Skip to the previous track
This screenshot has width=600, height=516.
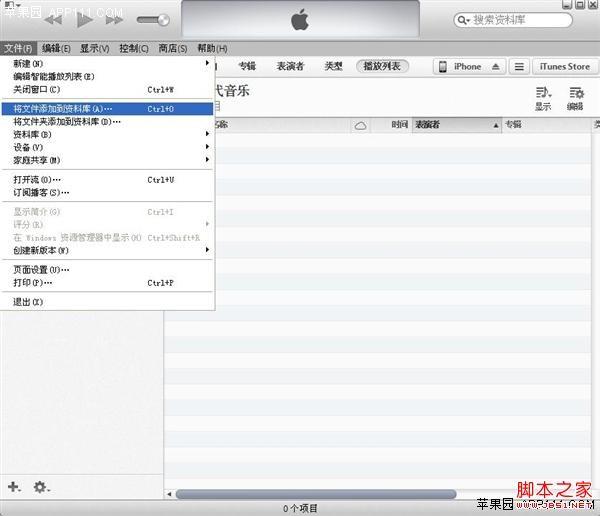point(54,19)
